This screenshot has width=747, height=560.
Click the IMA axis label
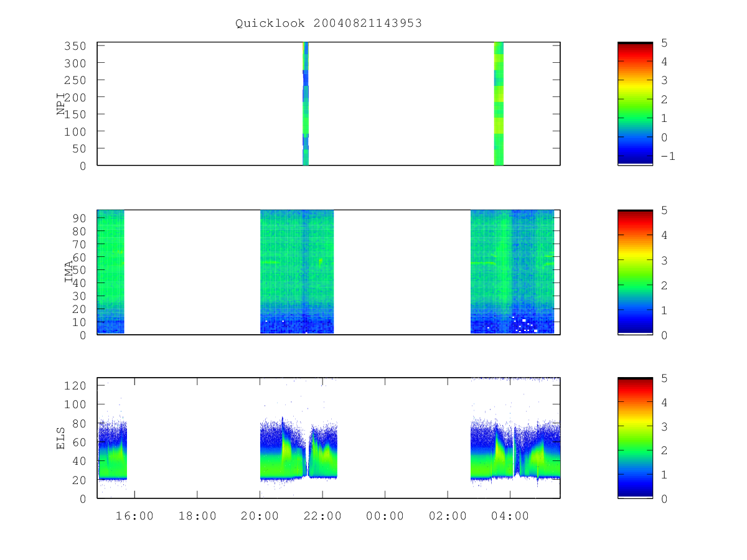click(69, 272)
